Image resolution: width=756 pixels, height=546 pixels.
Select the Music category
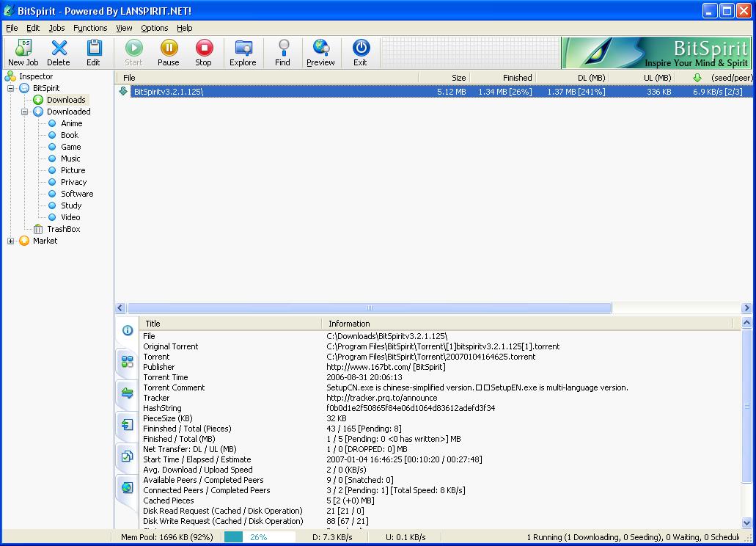coord(70,159)
